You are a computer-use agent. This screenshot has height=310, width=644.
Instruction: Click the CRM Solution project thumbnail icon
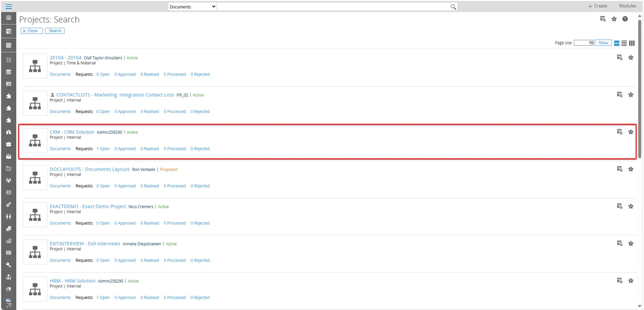pos(35,140)
